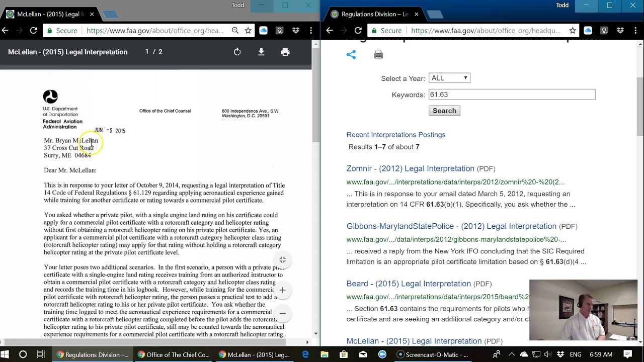Show hidden system tray icons

[x=511, y=354]
